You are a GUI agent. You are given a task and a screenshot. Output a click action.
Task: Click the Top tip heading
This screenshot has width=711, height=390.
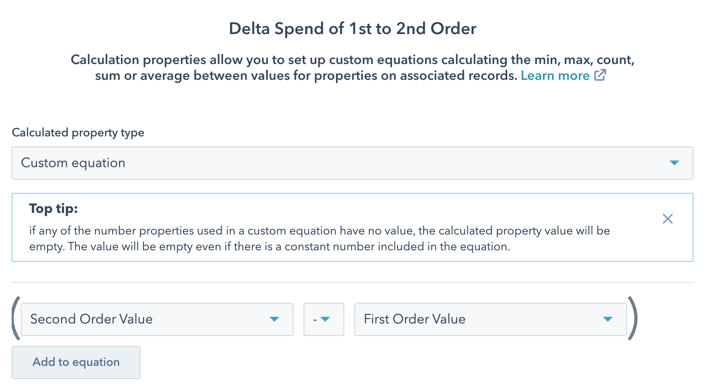[54, 209]
